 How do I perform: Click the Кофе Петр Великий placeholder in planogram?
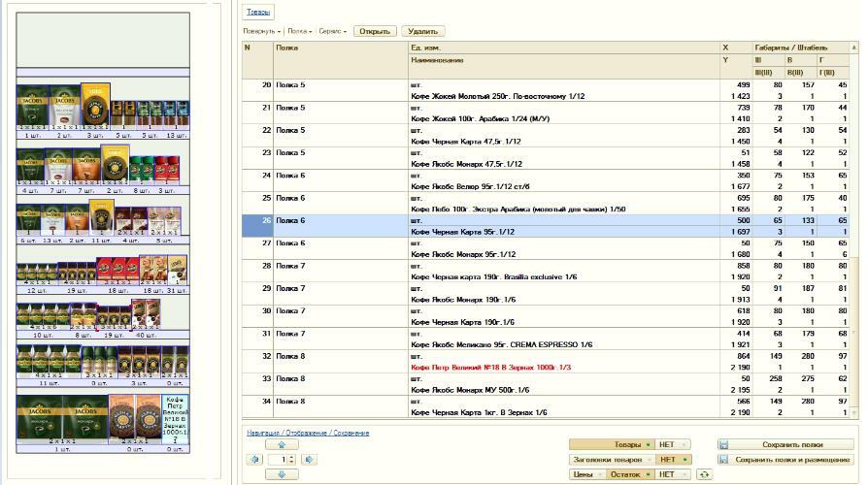175,419
